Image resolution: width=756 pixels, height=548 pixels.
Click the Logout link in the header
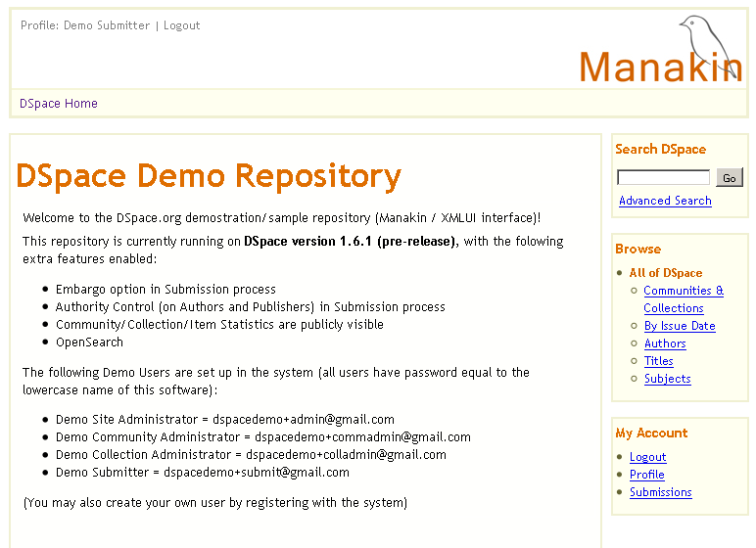click(x=181, y=25)
